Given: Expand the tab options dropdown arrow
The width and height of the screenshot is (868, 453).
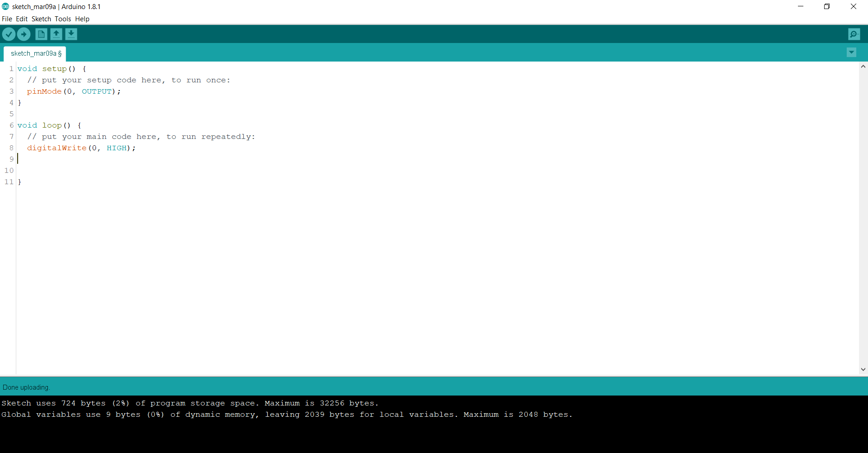Looking at the screenshot, I should [851, 52].
